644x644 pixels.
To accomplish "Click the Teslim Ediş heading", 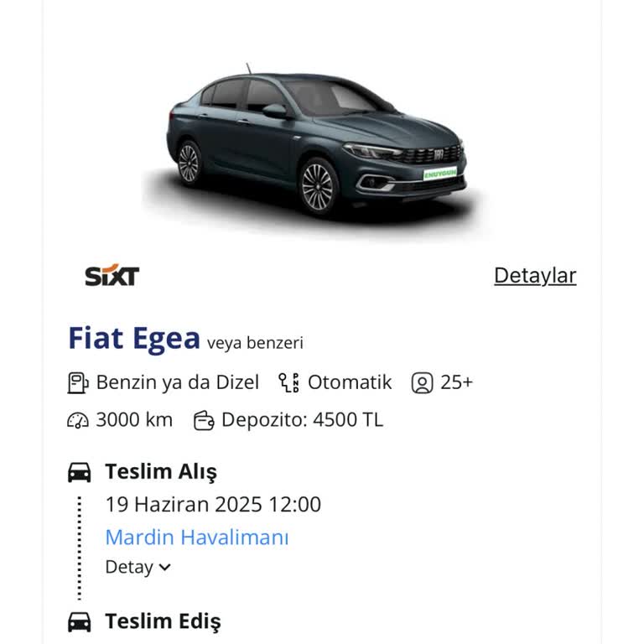I will (x=163, y=621).
